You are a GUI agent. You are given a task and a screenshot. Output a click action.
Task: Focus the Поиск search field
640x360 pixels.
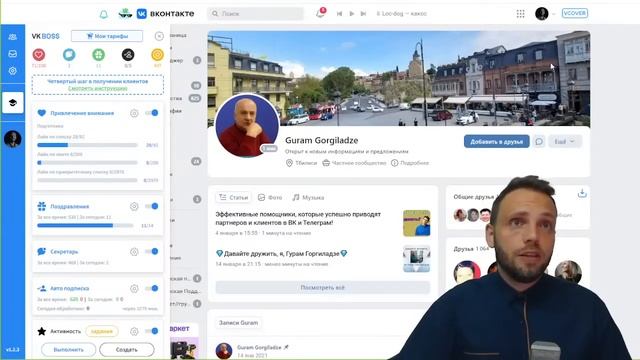pyautogui.click(x=256, y=14)
